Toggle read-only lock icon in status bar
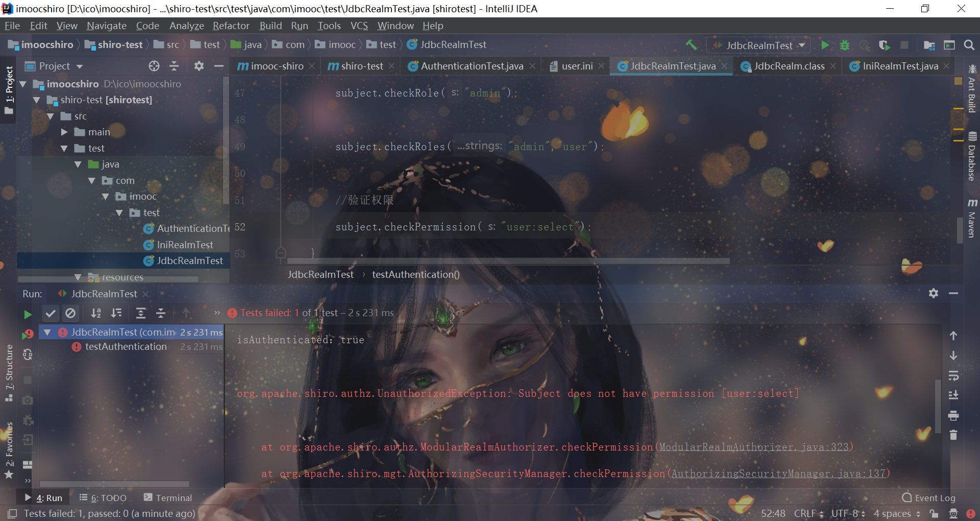Viewport: 980px width, 521px height. pos(934,513)
